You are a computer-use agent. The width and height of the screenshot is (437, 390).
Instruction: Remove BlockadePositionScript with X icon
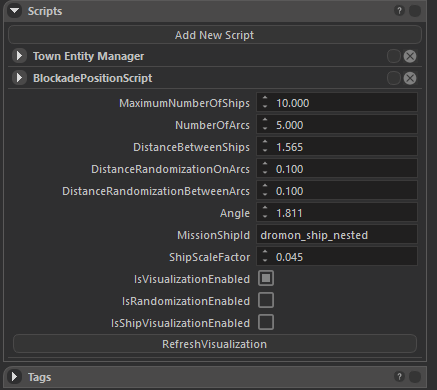[x=410, y=78]
